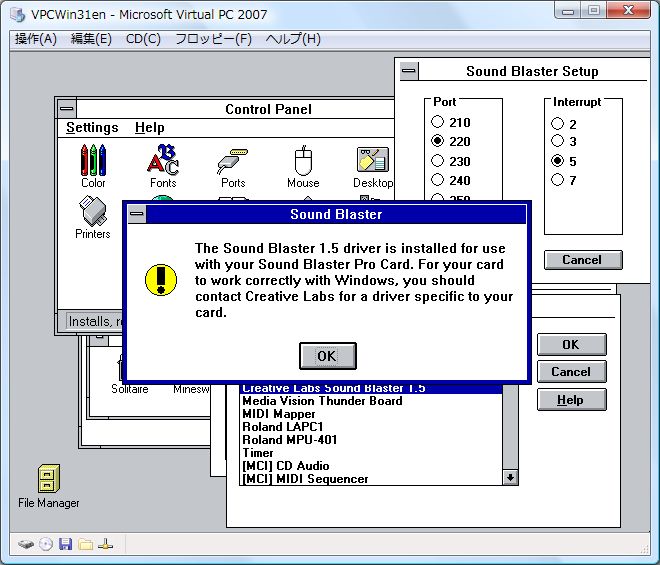Open the 操作(A) menu
Viewport: 660px width, 565px height.
coord(36,39)
